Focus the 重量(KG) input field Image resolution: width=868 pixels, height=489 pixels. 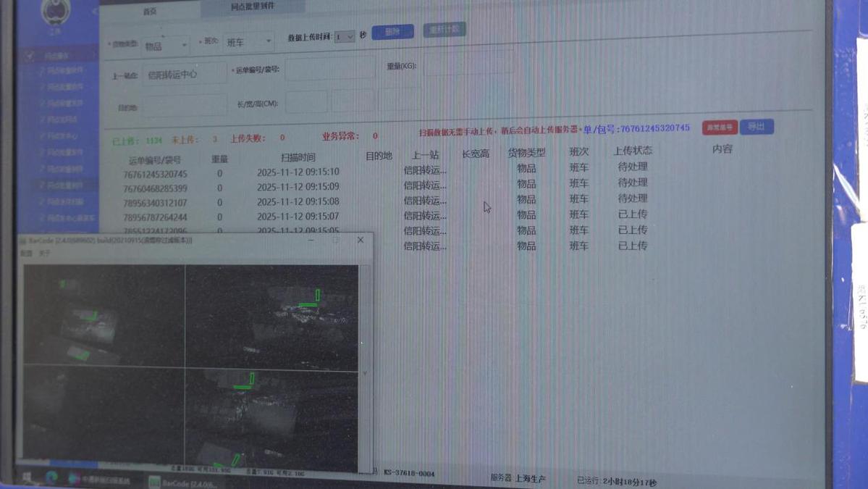pos(468,65)
